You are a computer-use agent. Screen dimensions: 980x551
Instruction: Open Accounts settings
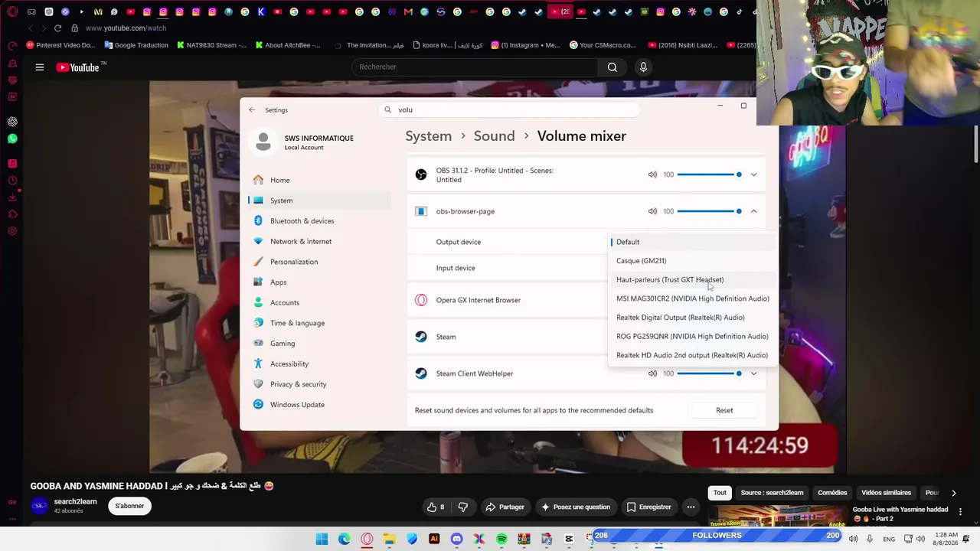click(x=319, y=302)
